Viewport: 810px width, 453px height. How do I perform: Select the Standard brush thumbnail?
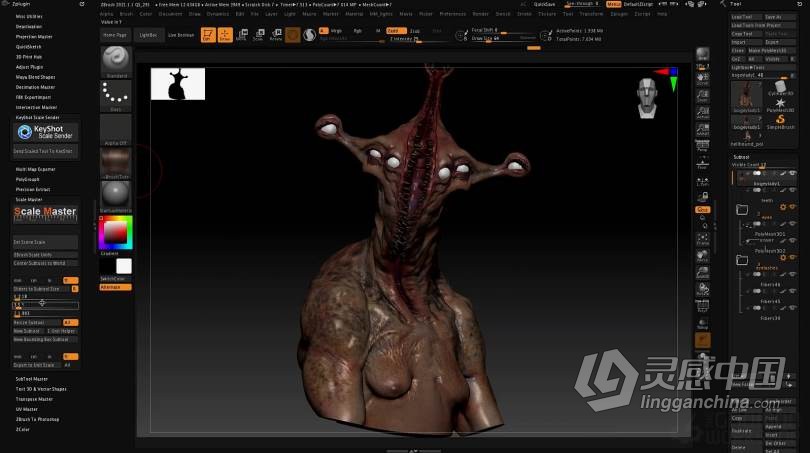point(116,60)
